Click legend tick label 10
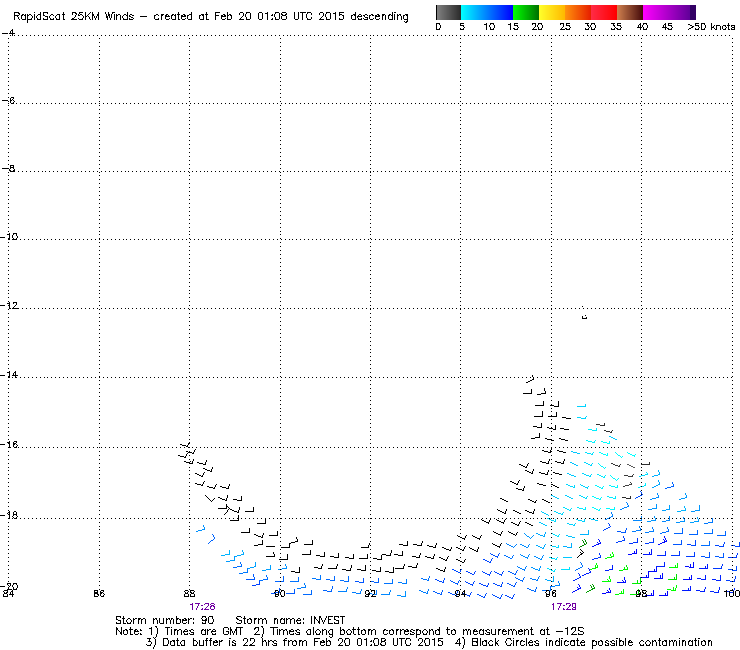Image resolution: width=740 pixels, height=650 pixels. pyautogui.click(x=489, y=27)
